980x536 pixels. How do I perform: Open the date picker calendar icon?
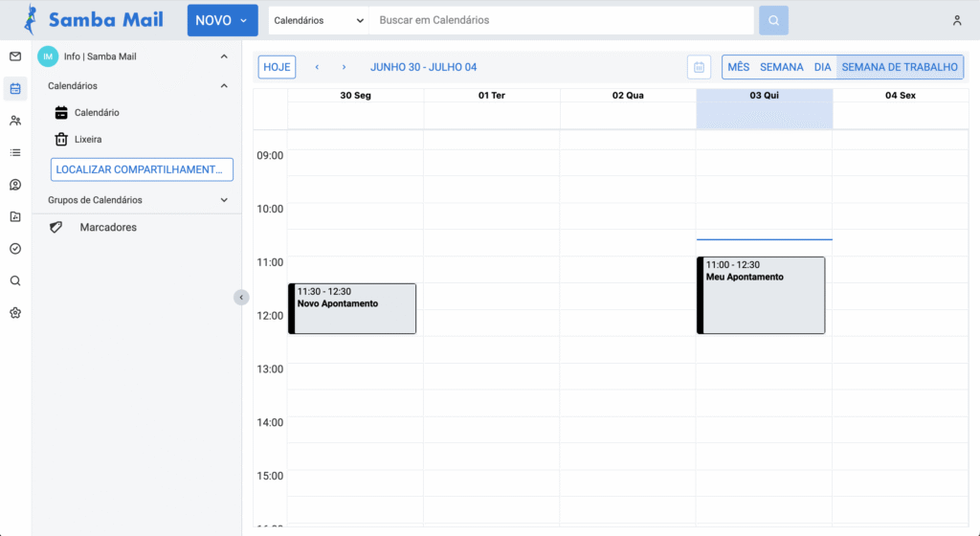tap(699, 67)
